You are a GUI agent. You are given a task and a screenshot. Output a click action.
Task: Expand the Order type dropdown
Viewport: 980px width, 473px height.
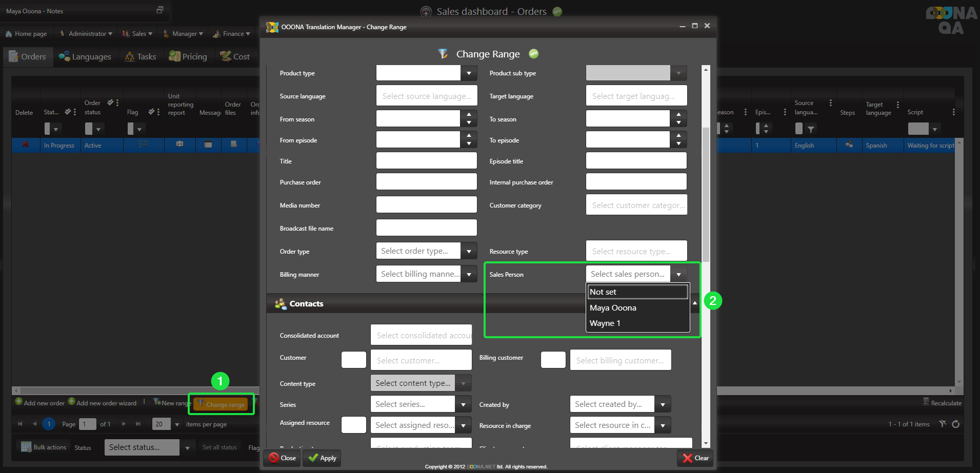click(469, 251)
